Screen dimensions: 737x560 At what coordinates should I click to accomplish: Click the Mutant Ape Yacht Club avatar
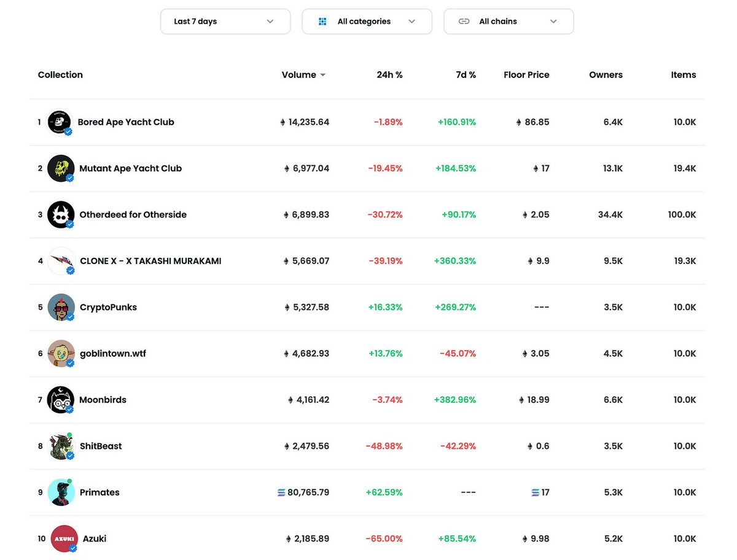61,168
